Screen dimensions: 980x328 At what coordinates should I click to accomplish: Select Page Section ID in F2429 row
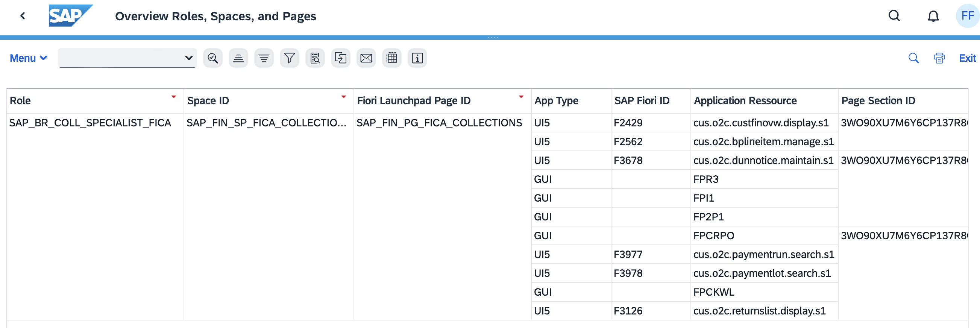pos(903,123)
